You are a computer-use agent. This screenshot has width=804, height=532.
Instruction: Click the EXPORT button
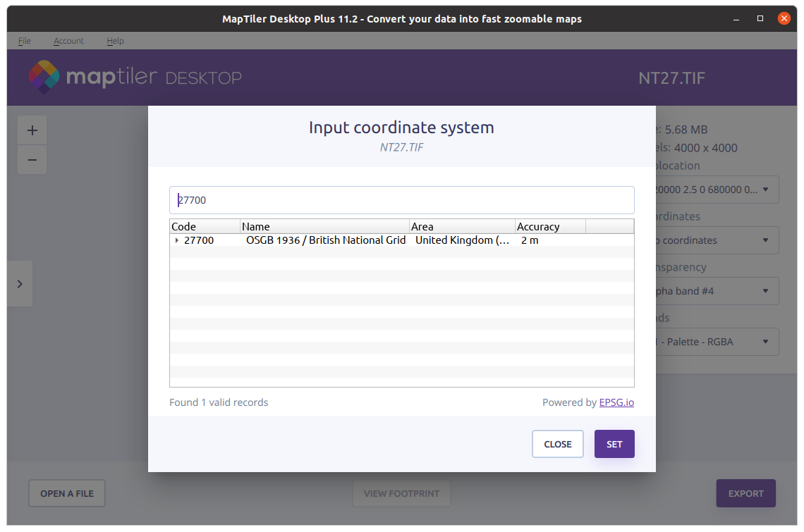coord(745,493)
